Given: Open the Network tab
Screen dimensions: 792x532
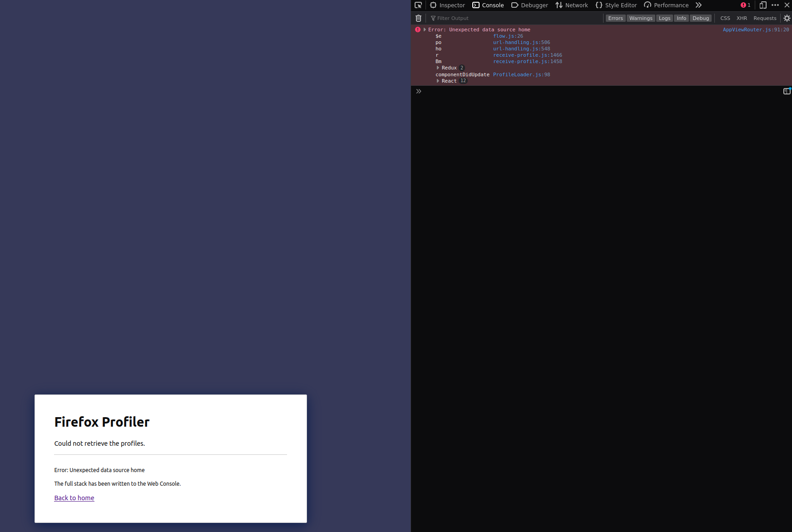Looking at the screenshot, I should pos(572,5).
